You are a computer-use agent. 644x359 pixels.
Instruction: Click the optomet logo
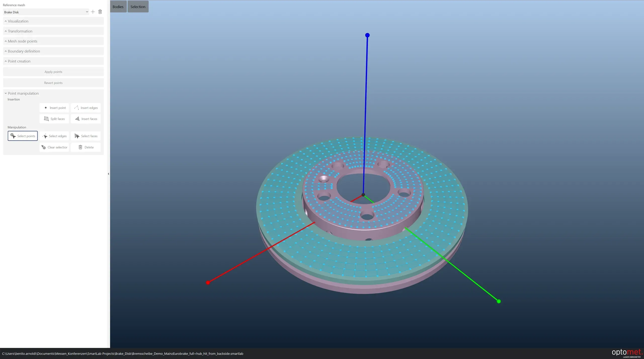[x=627, y=353]
